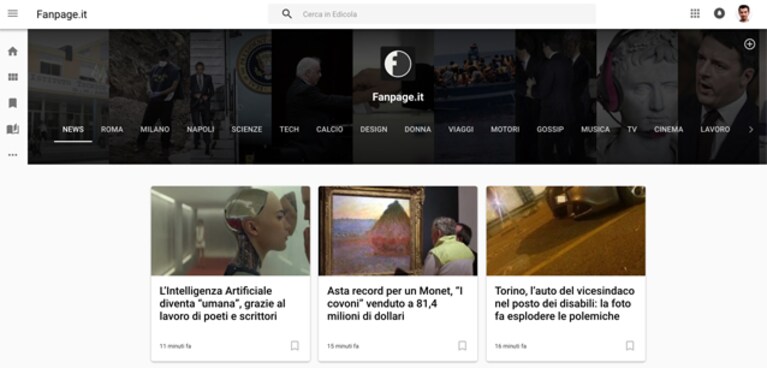Screen dimensions: 767x368
Task: Switch to the DONNA tab
Action: [x=418, y=130]
